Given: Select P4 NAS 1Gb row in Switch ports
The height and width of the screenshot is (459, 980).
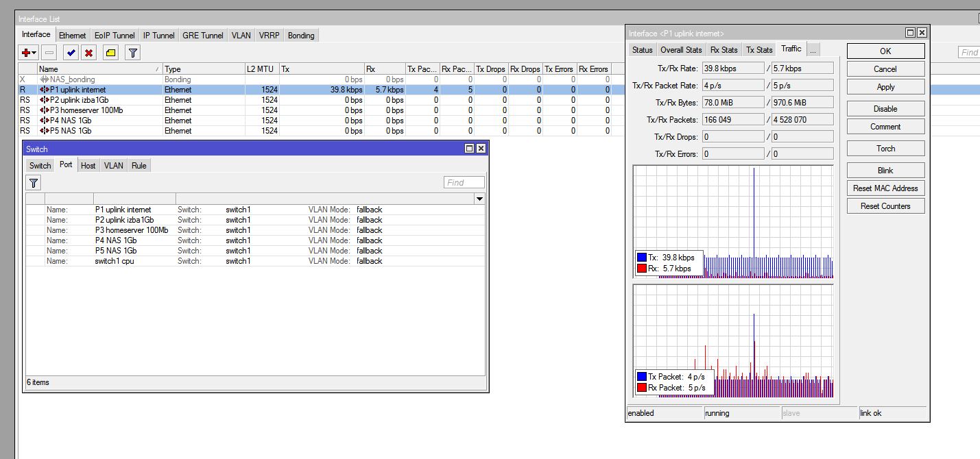Looking at the screenshot, I should (x=254, y=240).
